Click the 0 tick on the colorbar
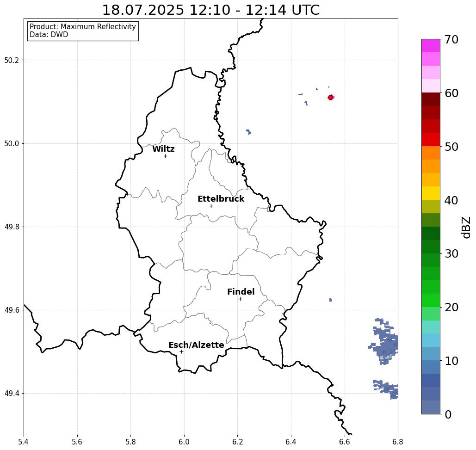This screenshot has height=450, width=476. coord(448,414)
